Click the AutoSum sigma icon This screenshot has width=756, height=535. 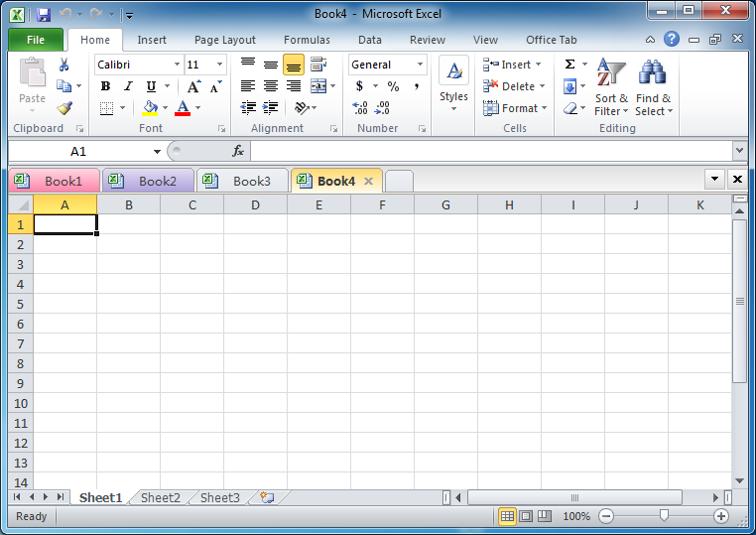pos(570,65)
